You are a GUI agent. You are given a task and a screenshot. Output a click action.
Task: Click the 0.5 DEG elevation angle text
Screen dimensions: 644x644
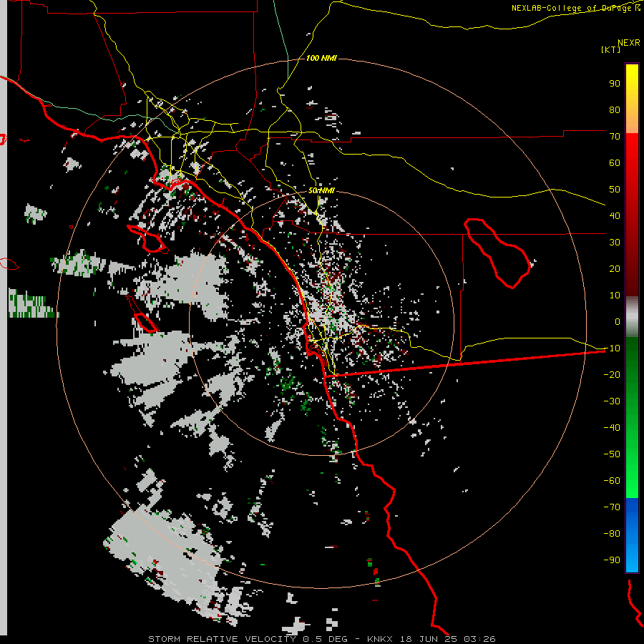[325, 639]
